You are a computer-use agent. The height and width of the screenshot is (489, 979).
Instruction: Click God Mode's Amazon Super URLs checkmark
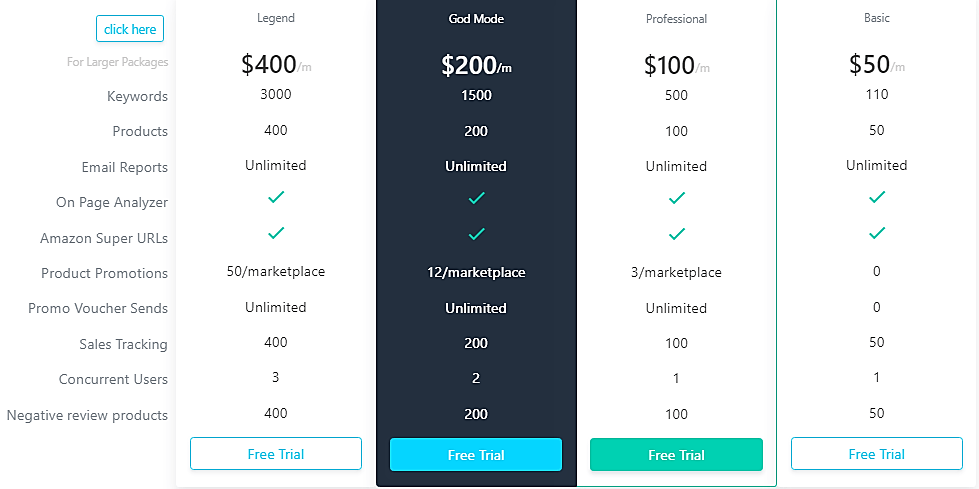pyautogui.click(x=476, y=234)
